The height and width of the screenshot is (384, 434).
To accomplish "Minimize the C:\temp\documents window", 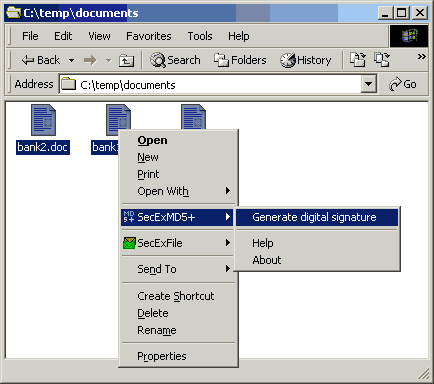I will tap(385, 13).
